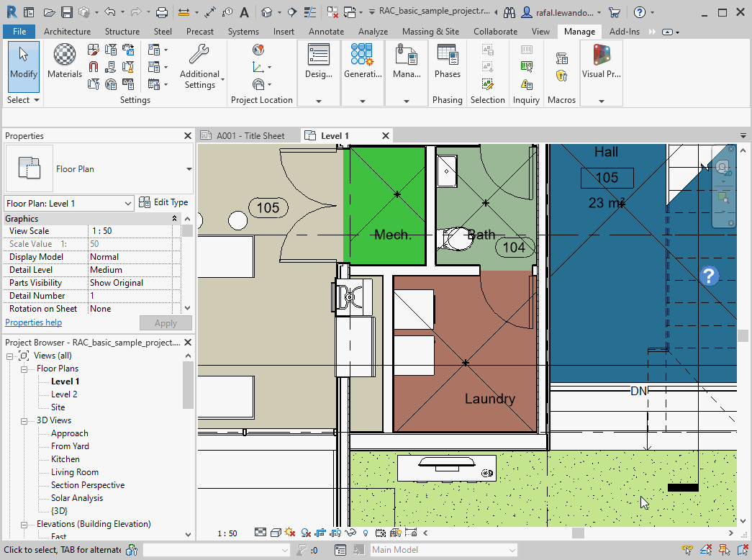Screen dimensions: 752x560
Task: Open the Properties help link
Action: pyautogui.click(x=34, y=322)
